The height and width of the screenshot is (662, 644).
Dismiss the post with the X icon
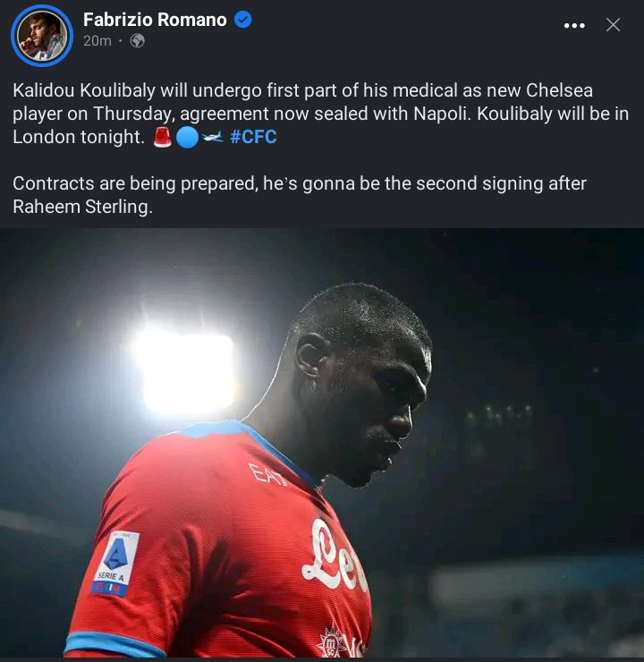coord(613,25)
